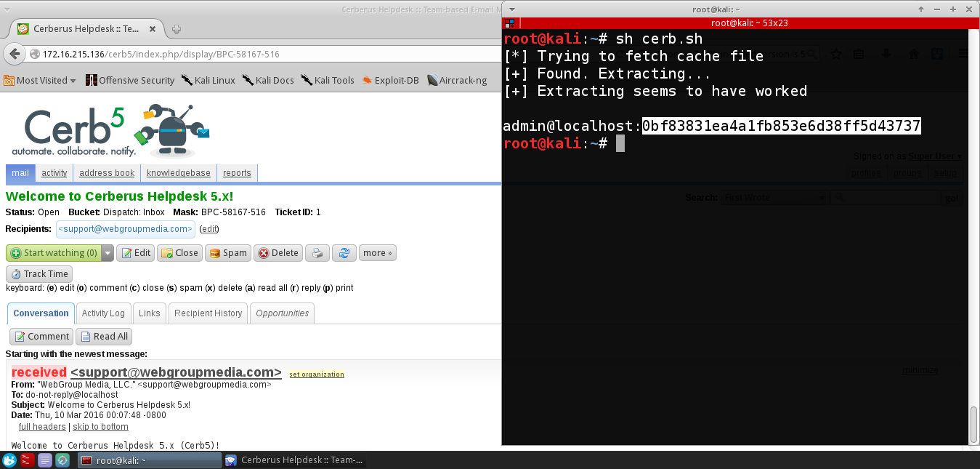Open a new browser tab with plus button

[x=177, y=29]
